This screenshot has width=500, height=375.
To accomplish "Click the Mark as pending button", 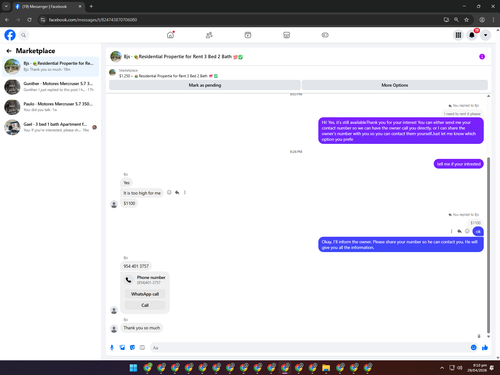I will (205, 85).
